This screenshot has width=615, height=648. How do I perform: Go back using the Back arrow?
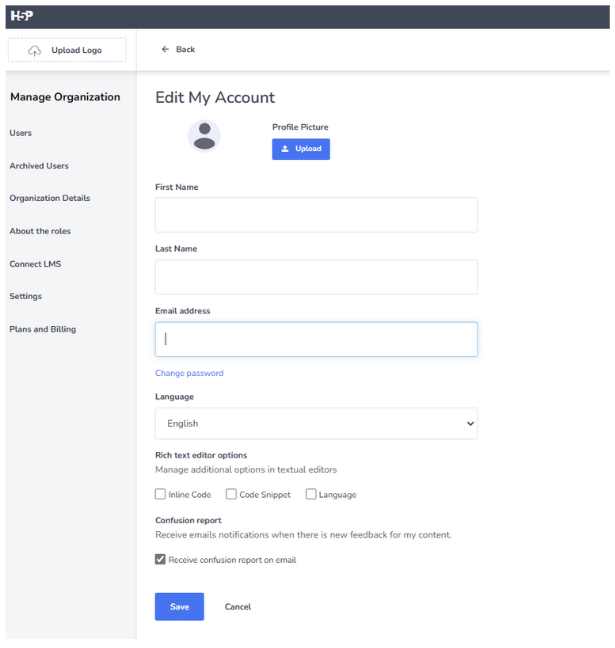[178, 49]
